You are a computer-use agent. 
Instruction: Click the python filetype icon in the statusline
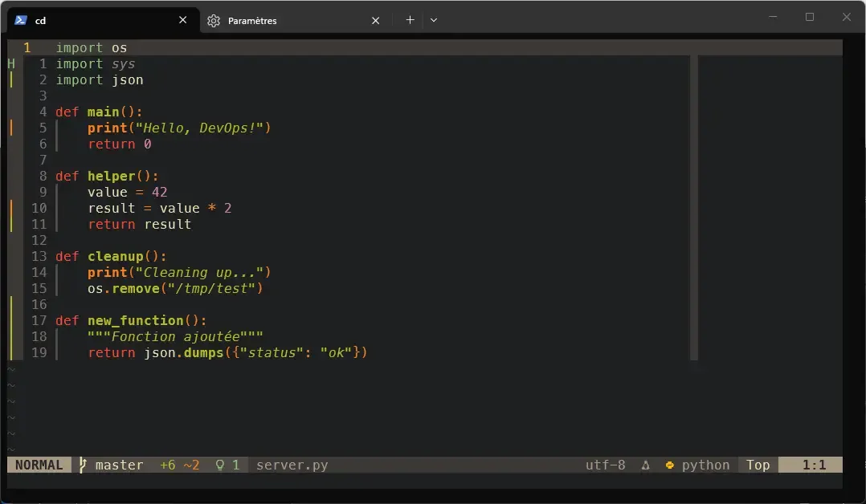pos(669,465)
